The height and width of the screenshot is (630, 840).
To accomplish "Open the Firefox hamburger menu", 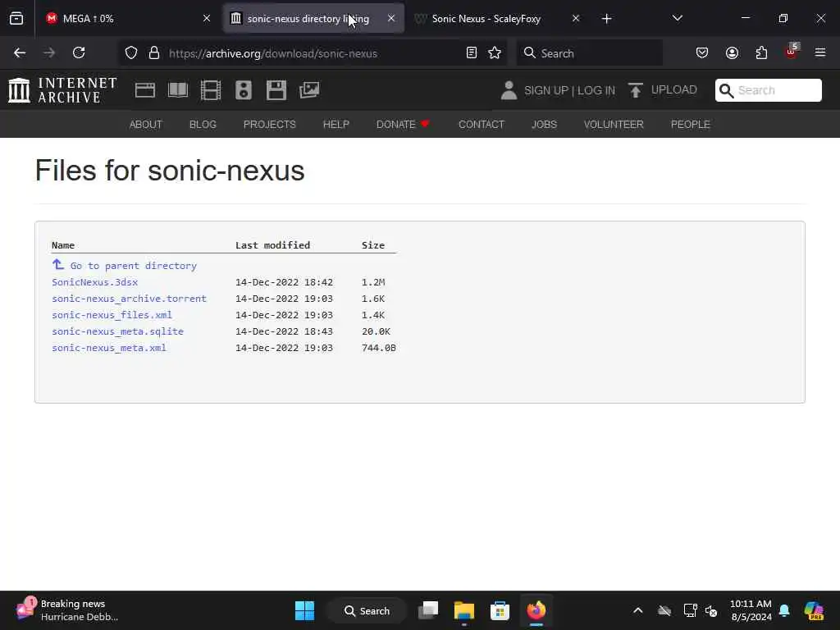I will (x=820, y=52).
